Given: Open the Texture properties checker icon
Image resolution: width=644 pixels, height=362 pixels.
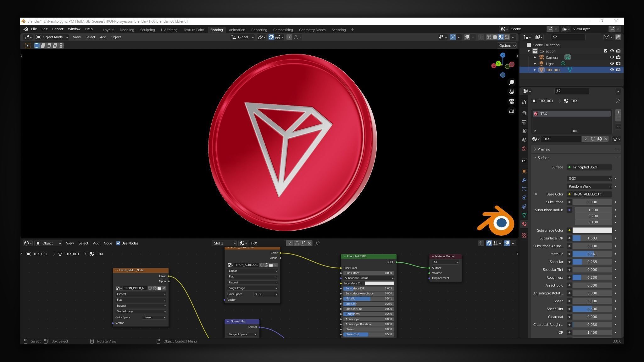Looking at the screenshot, I should (x=524, y=235).
